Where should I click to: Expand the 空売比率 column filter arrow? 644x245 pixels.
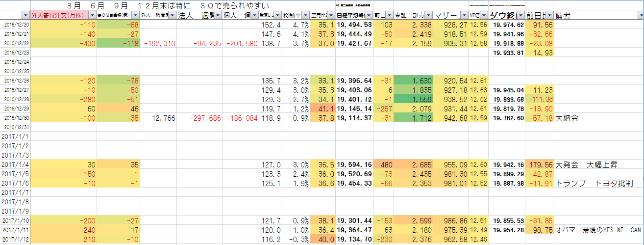click(331, 15)
